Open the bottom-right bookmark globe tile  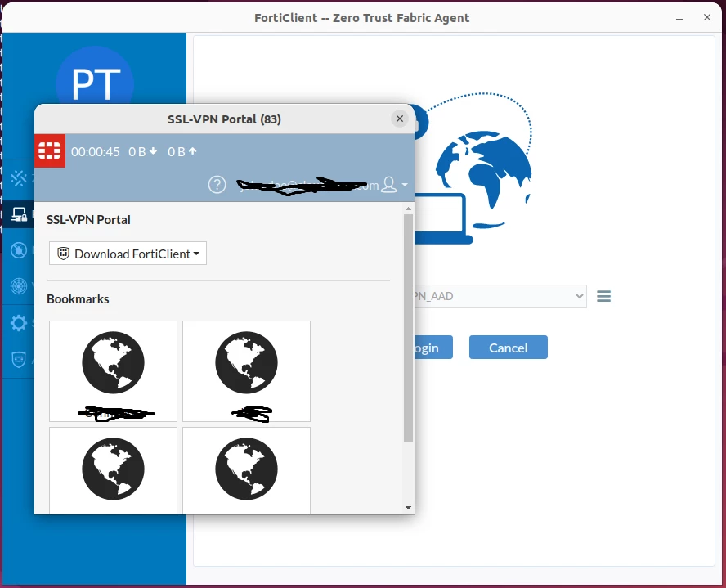pyautogui.click(x=246, y=470)
